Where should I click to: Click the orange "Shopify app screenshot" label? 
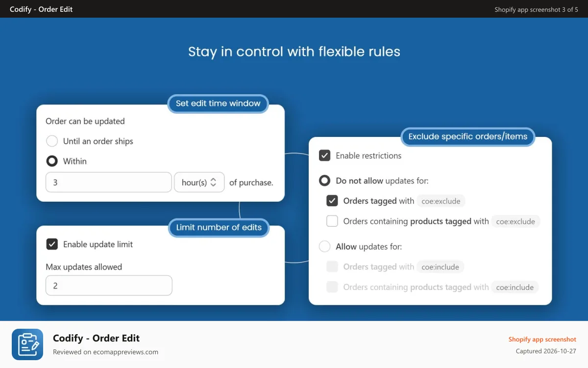(x=542, y=339)
